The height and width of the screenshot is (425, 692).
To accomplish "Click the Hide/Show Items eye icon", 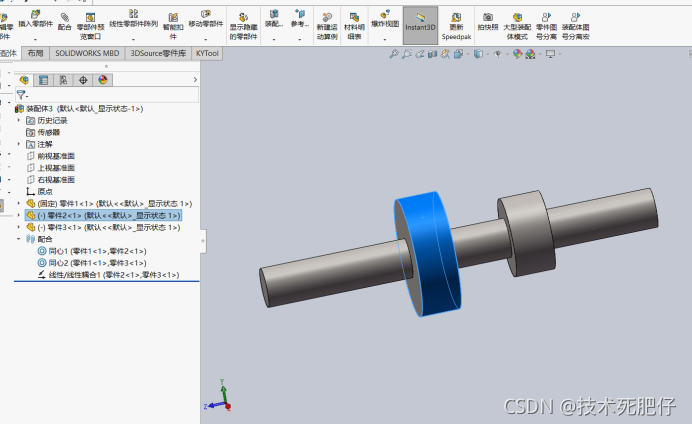I will pos(498,54).
